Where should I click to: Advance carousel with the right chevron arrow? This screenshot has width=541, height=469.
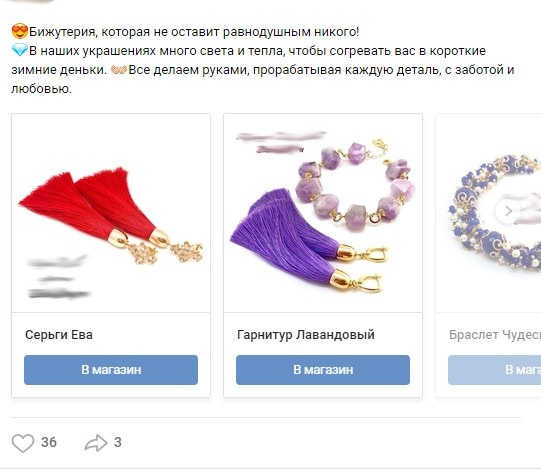(x=508, y=211)
